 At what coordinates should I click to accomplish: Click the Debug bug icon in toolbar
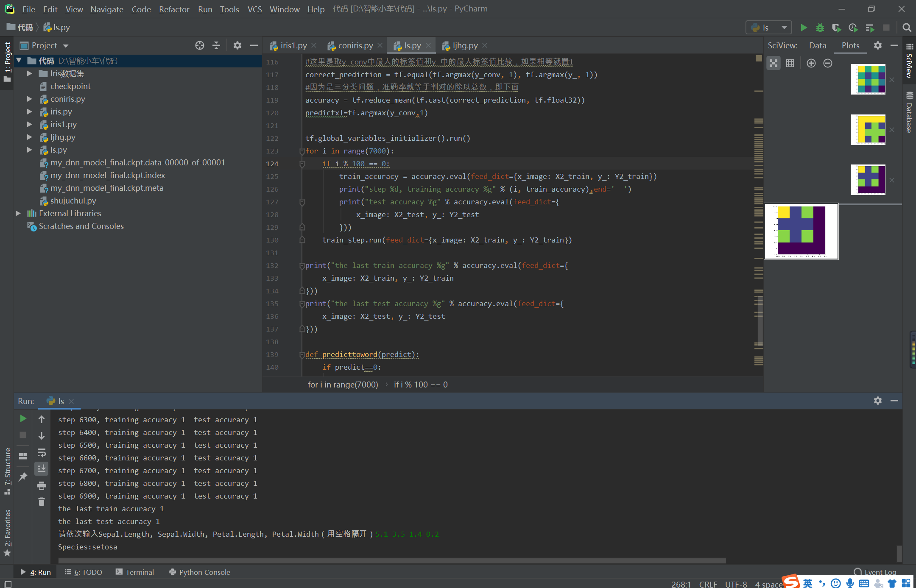click(x=820, y=28)
